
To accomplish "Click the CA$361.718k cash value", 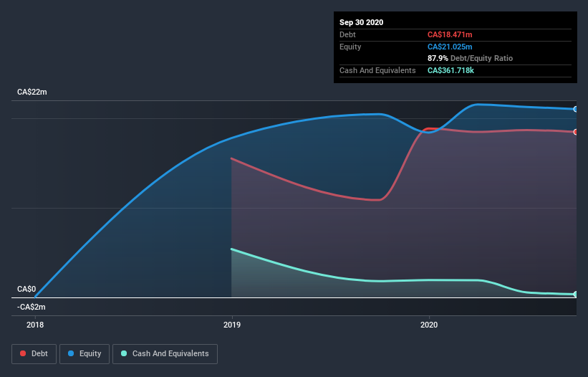I will tap(450, 70).
